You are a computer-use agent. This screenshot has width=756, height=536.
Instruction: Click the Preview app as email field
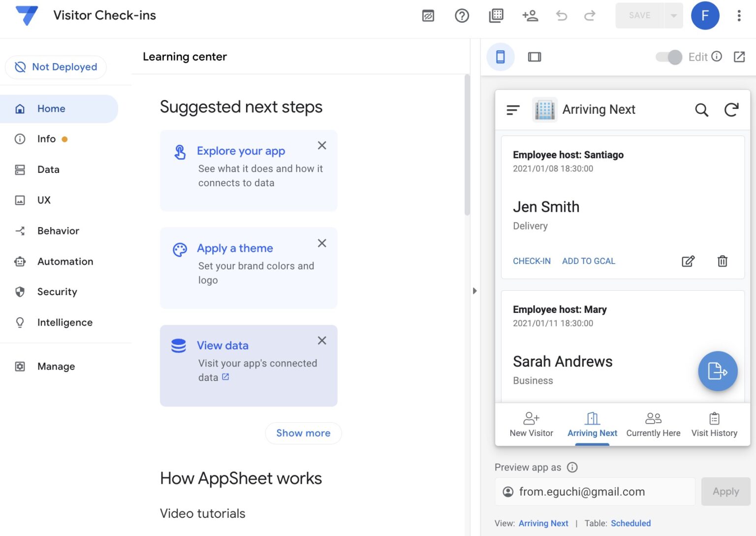[x=595, y=492]
